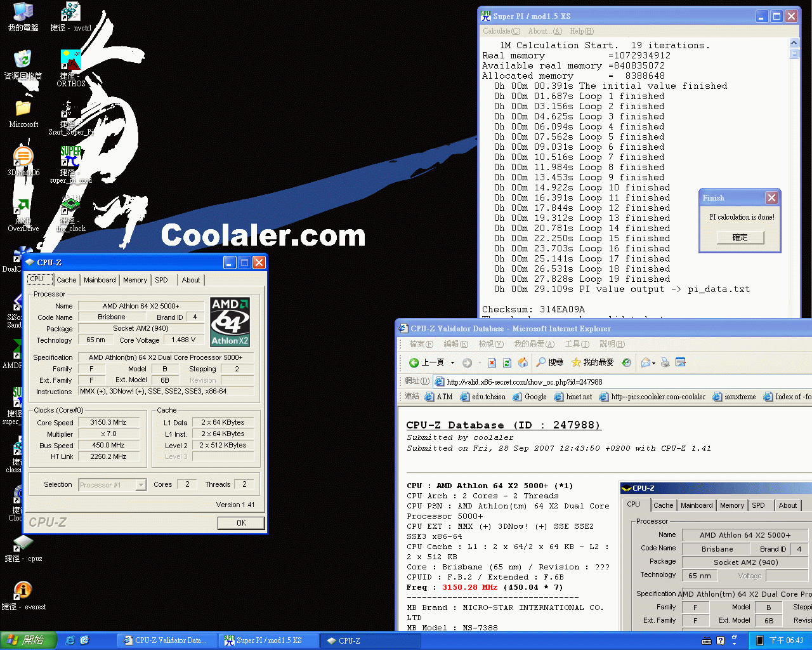Open the back-history dropdown arrow in IE
This screenshot has width=812, height=650.
[x=452, y=362]
